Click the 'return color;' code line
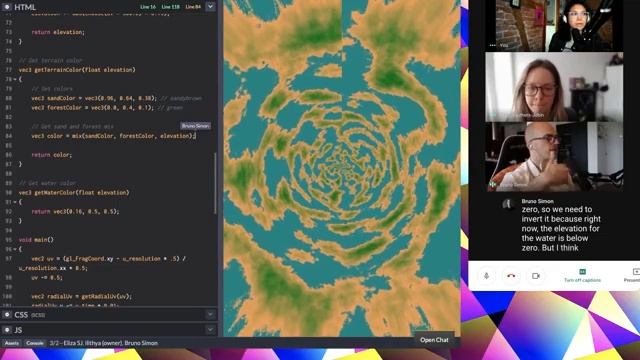 (52, 155)
